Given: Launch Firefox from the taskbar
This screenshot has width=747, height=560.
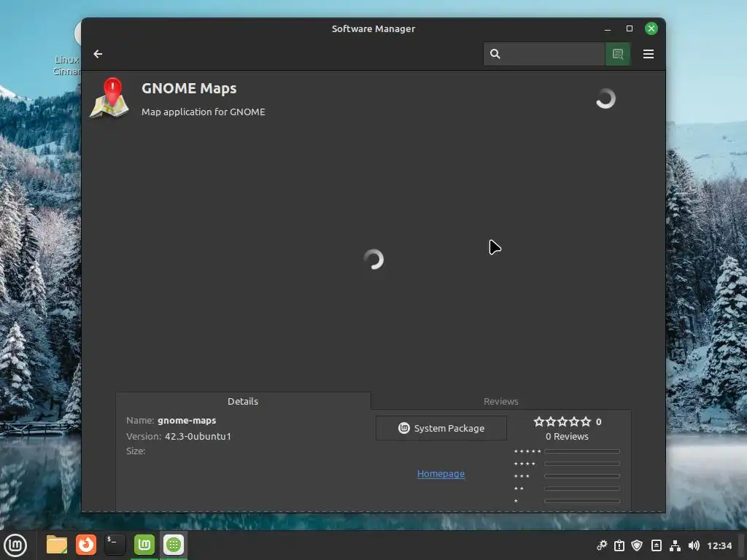Looking at the screenshot, I should click(86, 545).
